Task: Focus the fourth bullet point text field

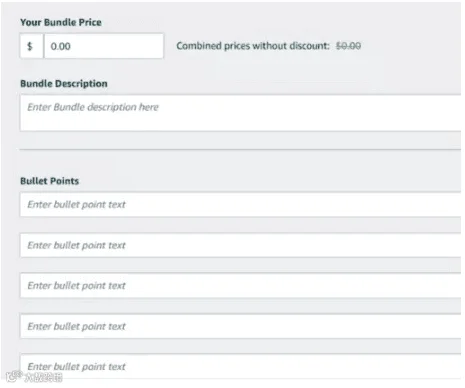Action: (240, 326)
